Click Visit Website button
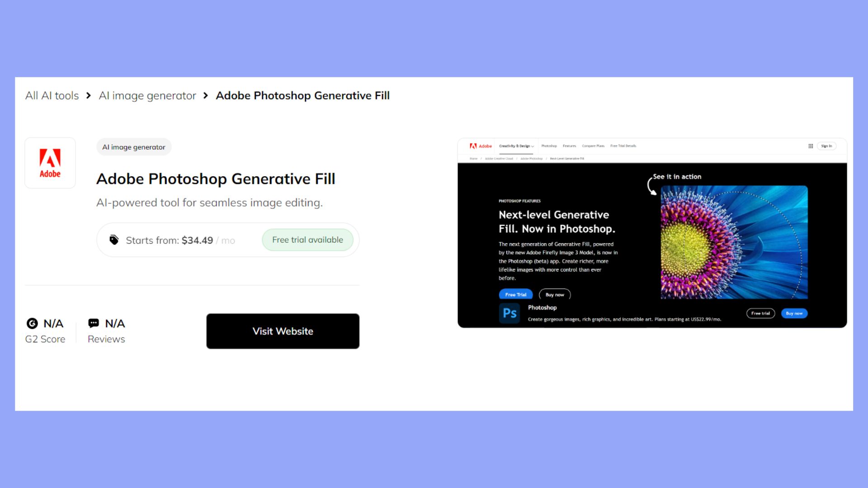Screen dimensions: 868x488 point(283,331)
